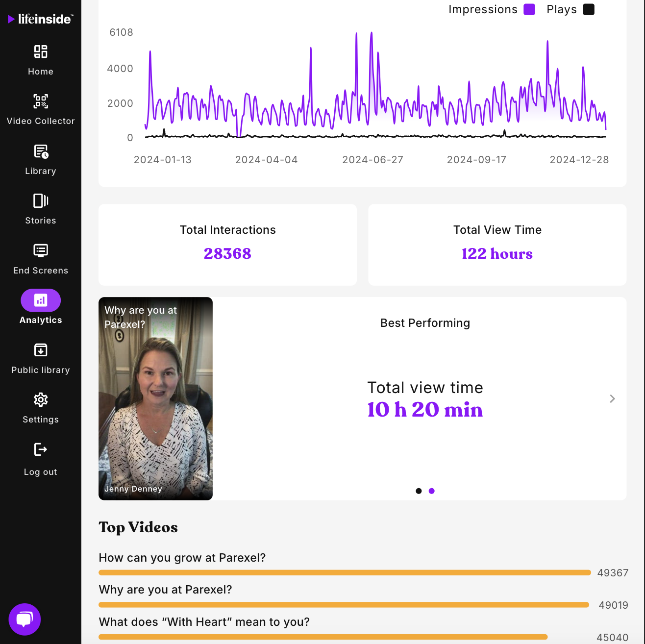Click the 45040 views bar

click(x=323, y=637)
